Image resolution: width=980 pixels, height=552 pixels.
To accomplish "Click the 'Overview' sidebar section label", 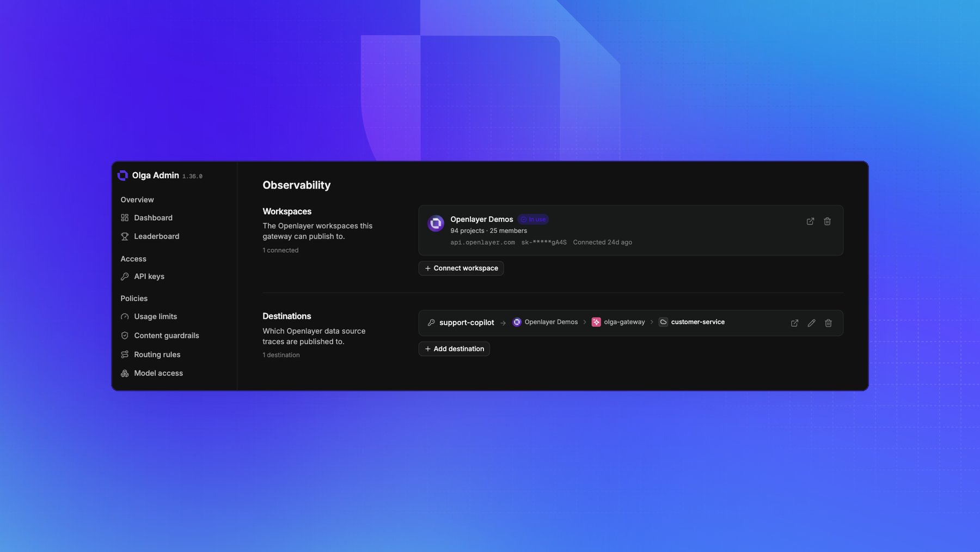I will coord(137,200).
